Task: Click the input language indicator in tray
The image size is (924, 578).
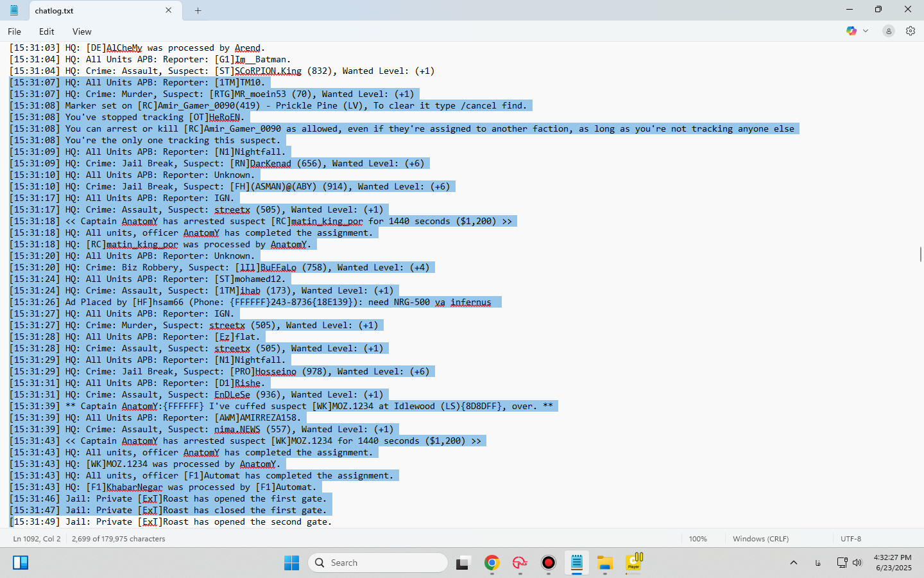Action: pyautogui.click(x=818, y=563)
